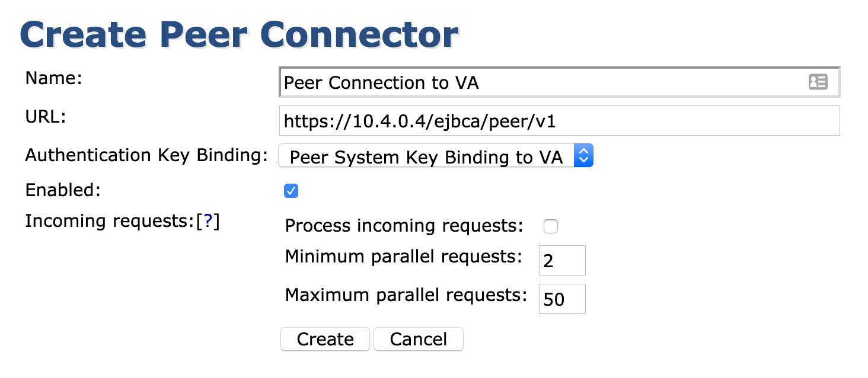
Task: Click the "Incoming requests:" label text
Action: (110, 221)
